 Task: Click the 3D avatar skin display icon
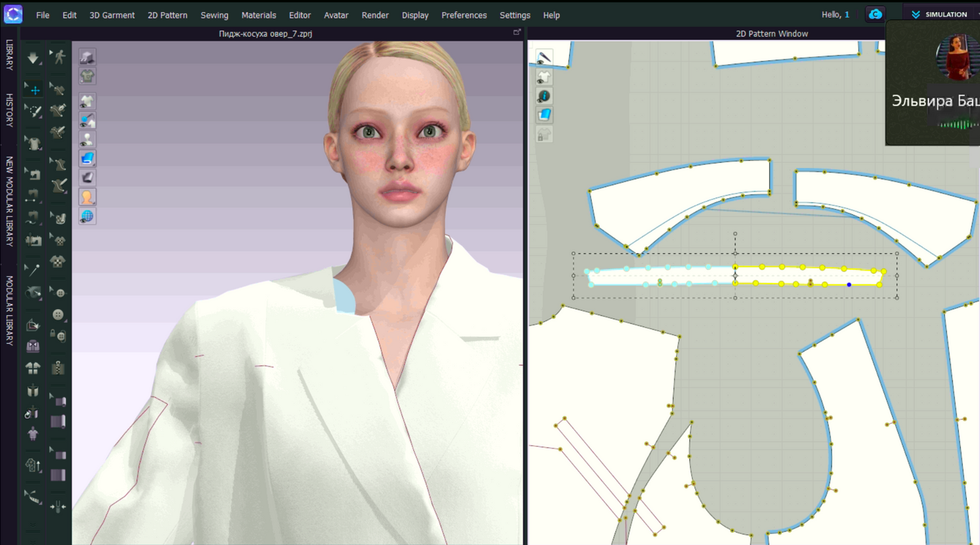[x=87, y=197]
